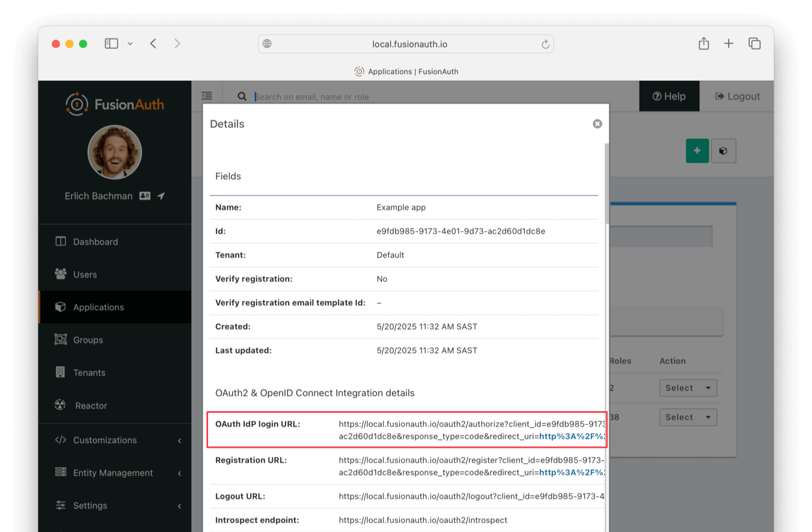Open the Groups section

tap(88, 340)
